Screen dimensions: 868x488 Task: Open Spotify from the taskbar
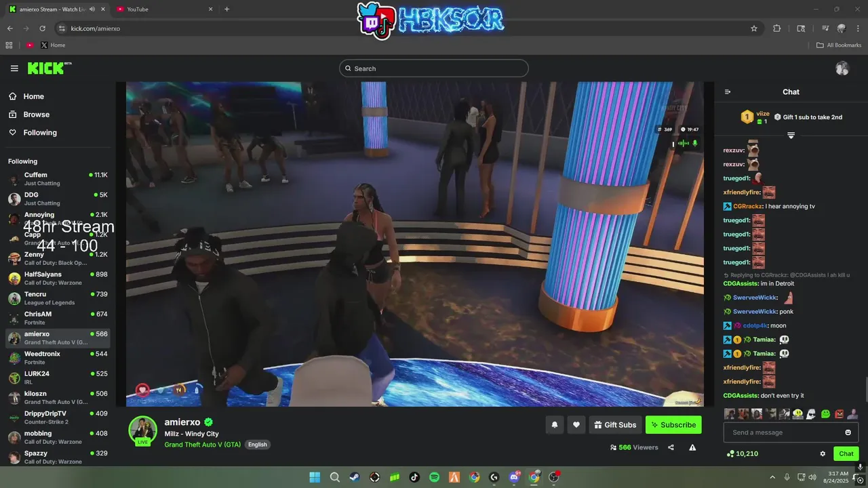tap(434, 477)
